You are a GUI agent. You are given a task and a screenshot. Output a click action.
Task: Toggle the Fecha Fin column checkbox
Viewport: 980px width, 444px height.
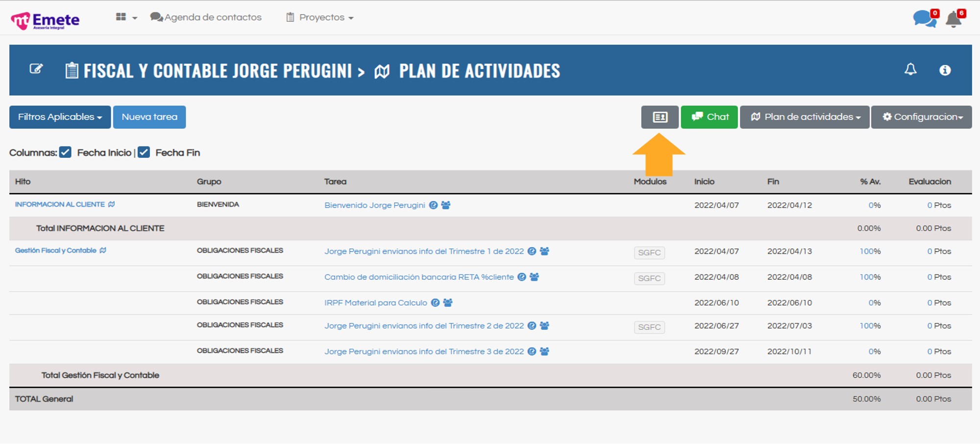click(144, 152)
